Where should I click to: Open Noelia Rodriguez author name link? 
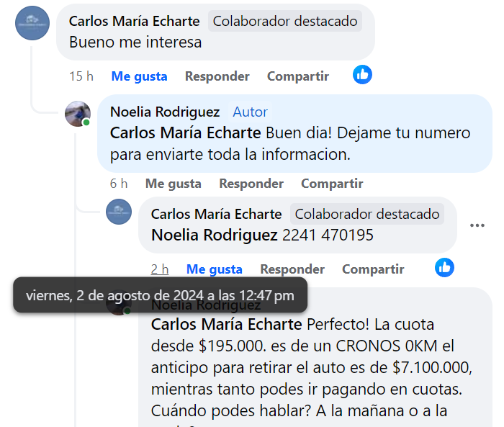[165, 112]
